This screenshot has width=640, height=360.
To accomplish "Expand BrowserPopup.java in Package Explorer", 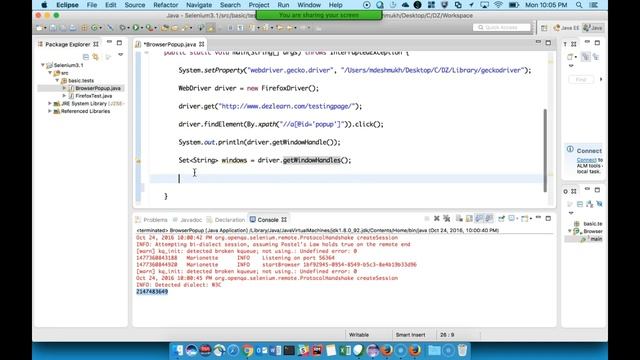I will [x=64, y=88].
